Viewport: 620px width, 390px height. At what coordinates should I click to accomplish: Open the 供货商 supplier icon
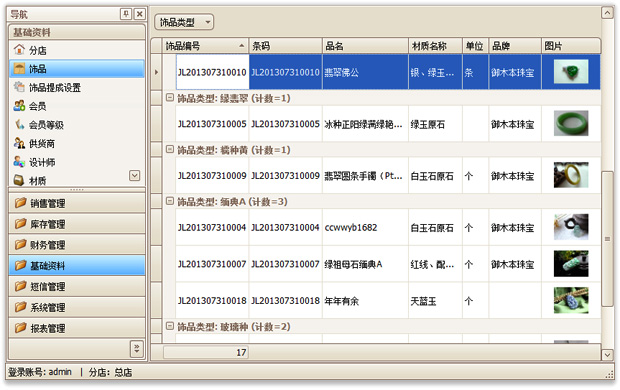[x=19, y=143]
